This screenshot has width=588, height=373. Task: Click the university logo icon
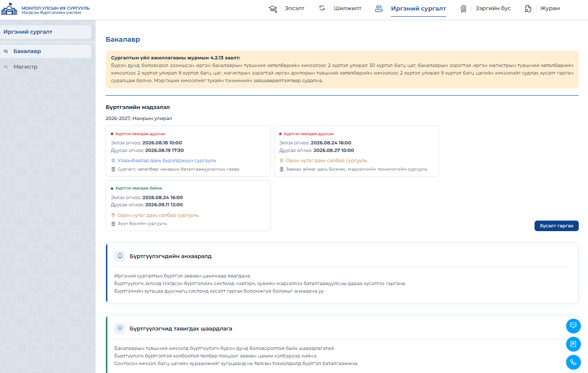click(x=9, y=9)
